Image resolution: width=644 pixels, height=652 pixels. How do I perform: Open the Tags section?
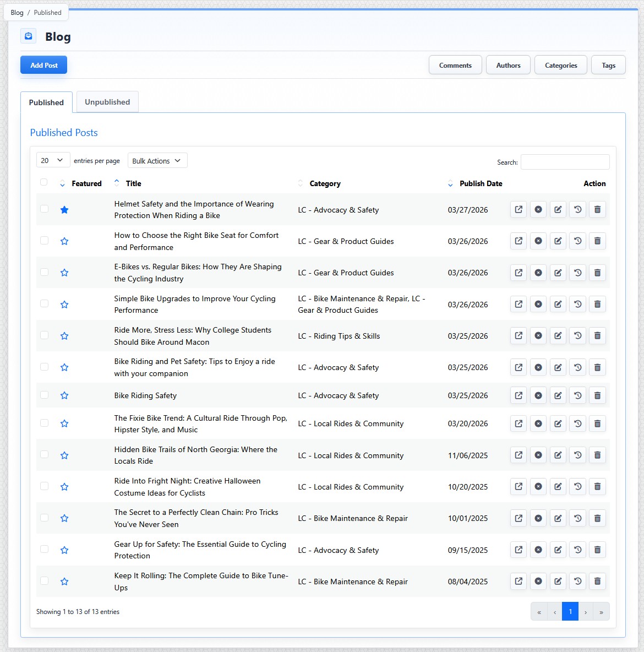click(608, 66)
